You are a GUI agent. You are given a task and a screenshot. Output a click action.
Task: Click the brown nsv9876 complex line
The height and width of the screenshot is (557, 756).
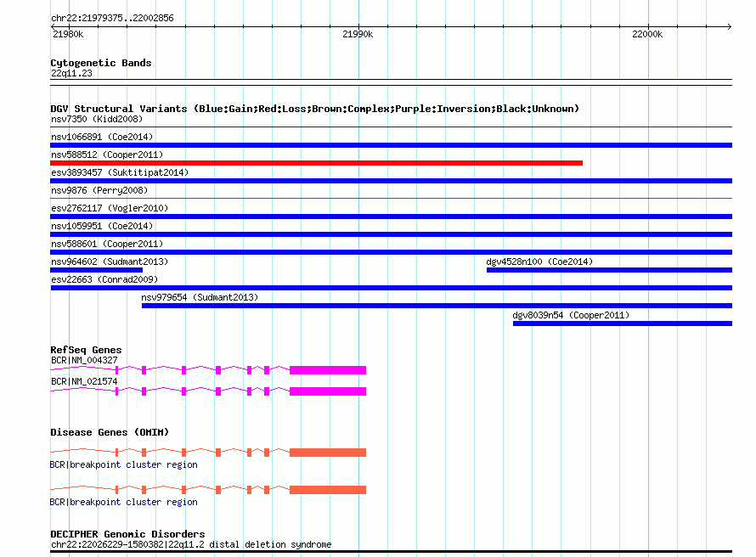[391, 198]
